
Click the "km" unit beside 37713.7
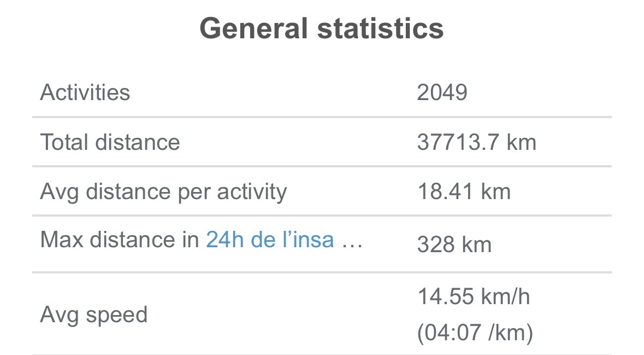click(x=522, y=142)
